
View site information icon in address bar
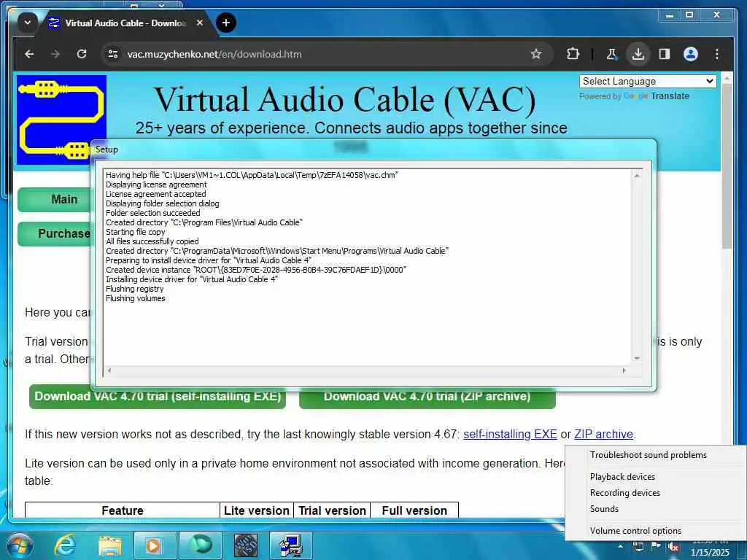pyautogui.click(x=113, y=54)
